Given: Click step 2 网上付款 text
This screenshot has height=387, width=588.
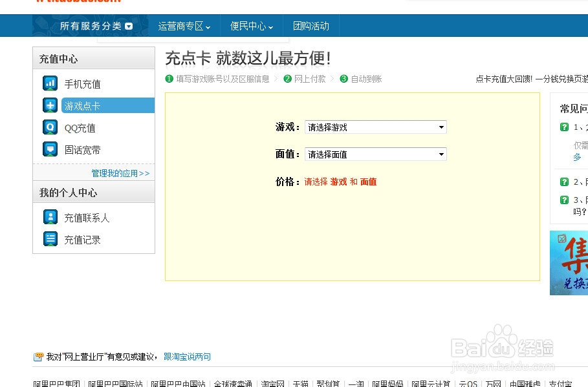Looking at the screenshot, I should point(310,79).
